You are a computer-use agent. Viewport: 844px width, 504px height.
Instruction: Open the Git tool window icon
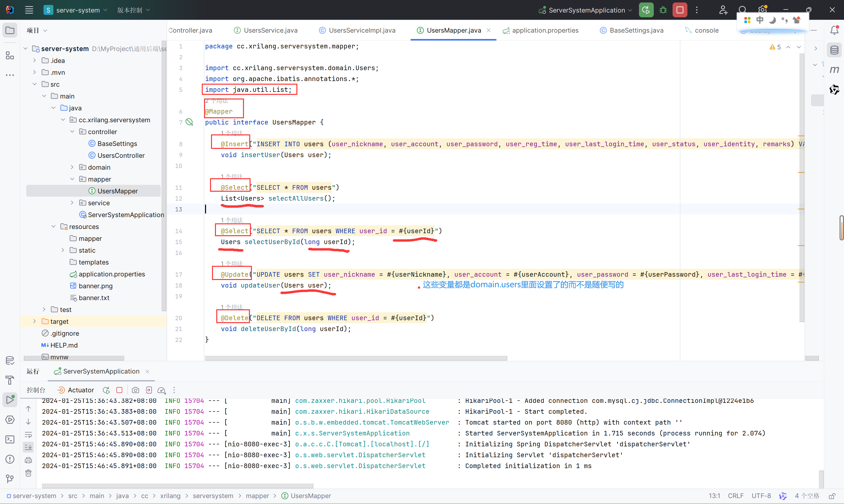pos(10,479)
